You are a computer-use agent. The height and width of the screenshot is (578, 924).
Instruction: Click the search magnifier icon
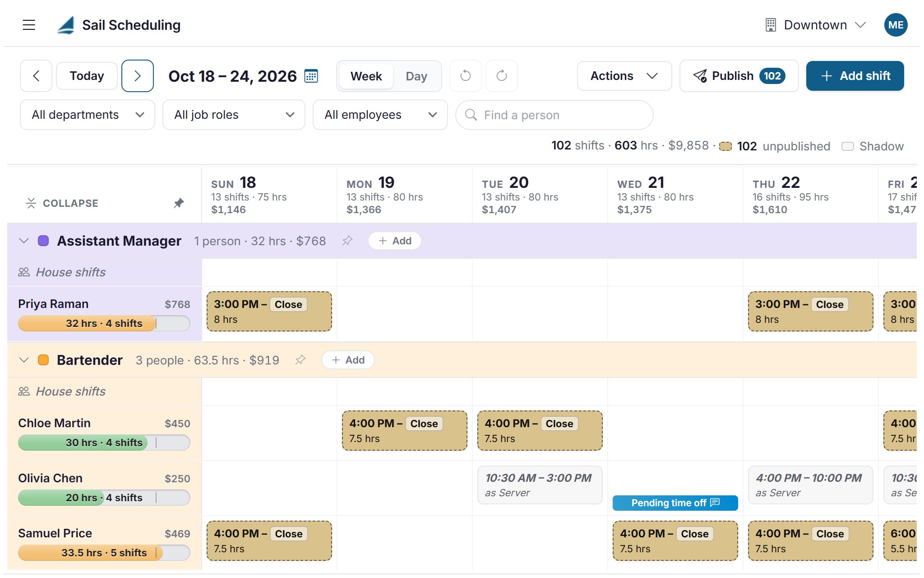tap(471, 115)
